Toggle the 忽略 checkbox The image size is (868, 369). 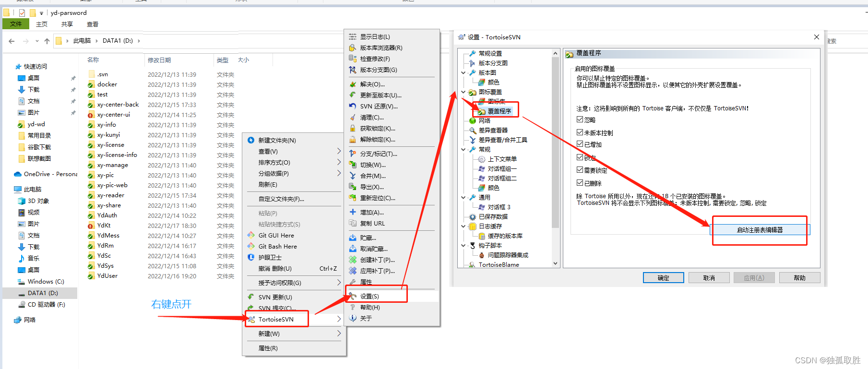click(580, 119)
